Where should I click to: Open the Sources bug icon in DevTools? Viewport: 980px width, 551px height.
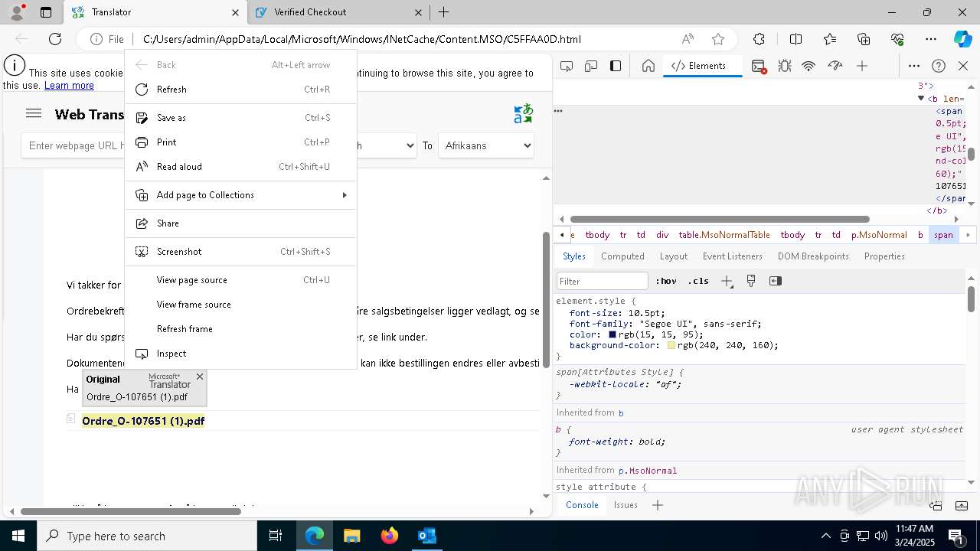pyautogui.click(x=785, y=66)
